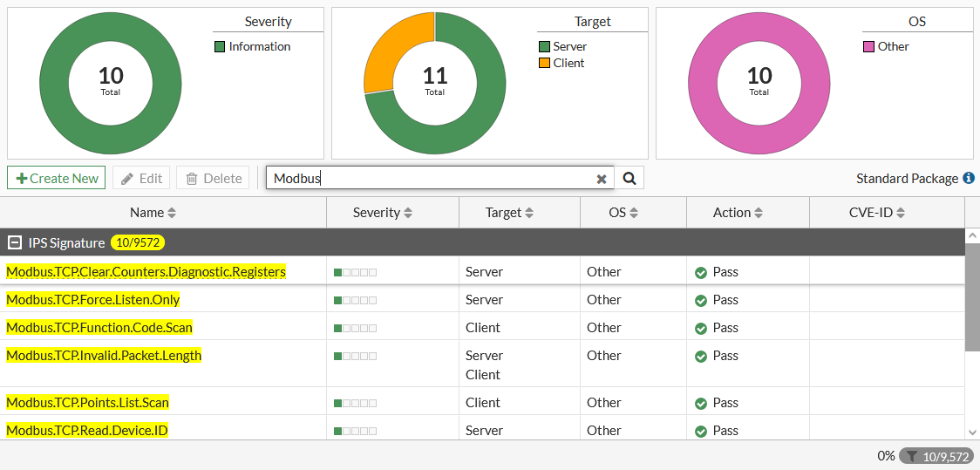Click the search input field
Viewport: 980px width, 470px height.
coord(432,179)
